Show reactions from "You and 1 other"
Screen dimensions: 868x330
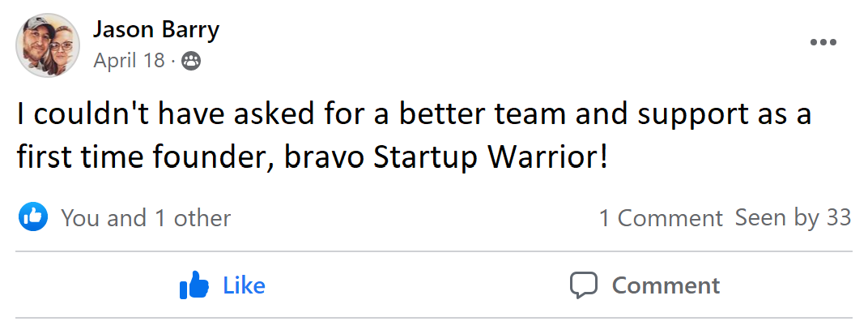click(x=146, y=218)
